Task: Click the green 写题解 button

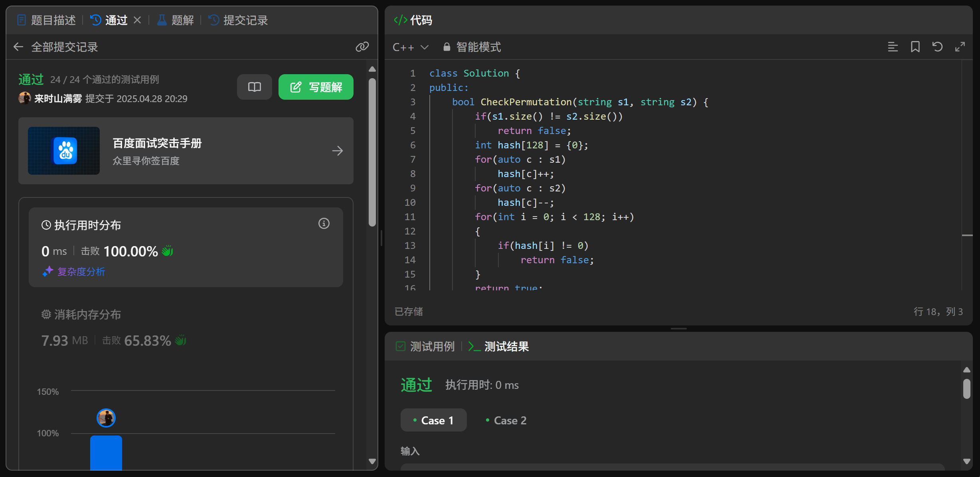Action: point(316,87)
